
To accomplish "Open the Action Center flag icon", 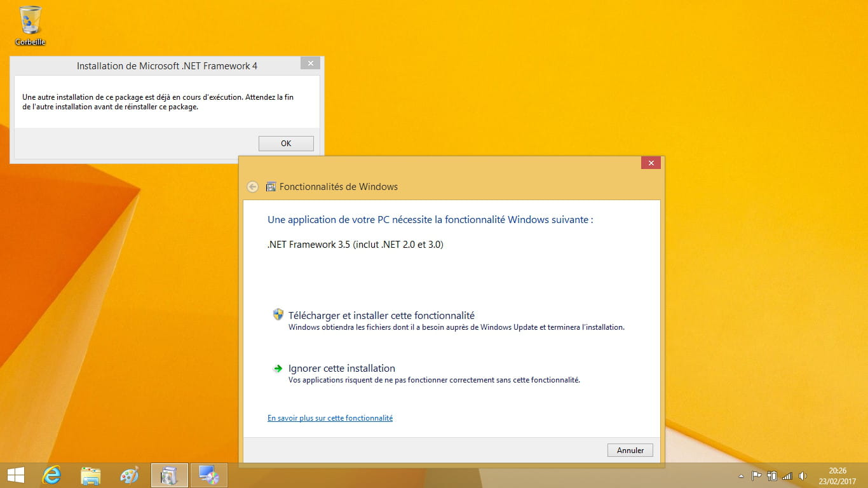I will pyautogui.click(x=757, y=475).
